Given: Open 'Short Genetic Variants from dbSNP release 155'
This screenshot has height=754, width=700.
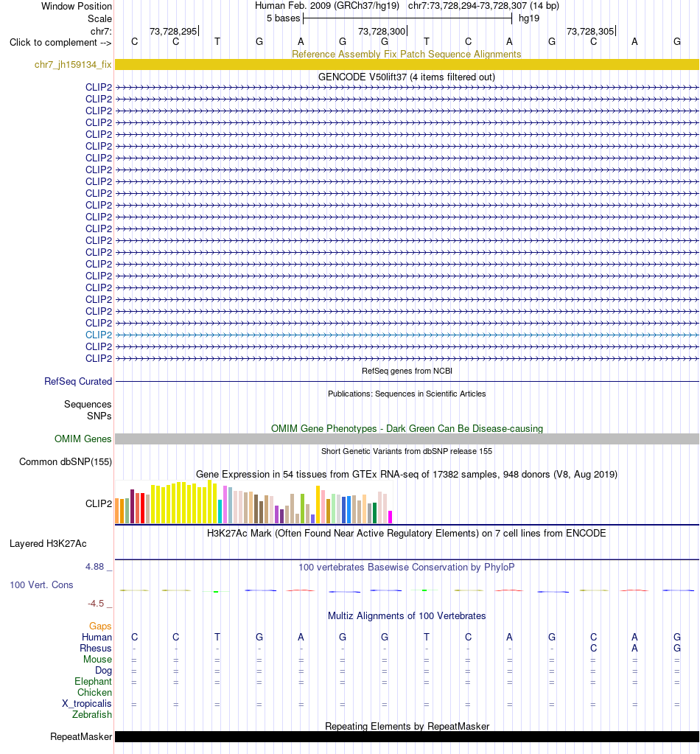Looking at the screenshot, I should tap(407, 451).
